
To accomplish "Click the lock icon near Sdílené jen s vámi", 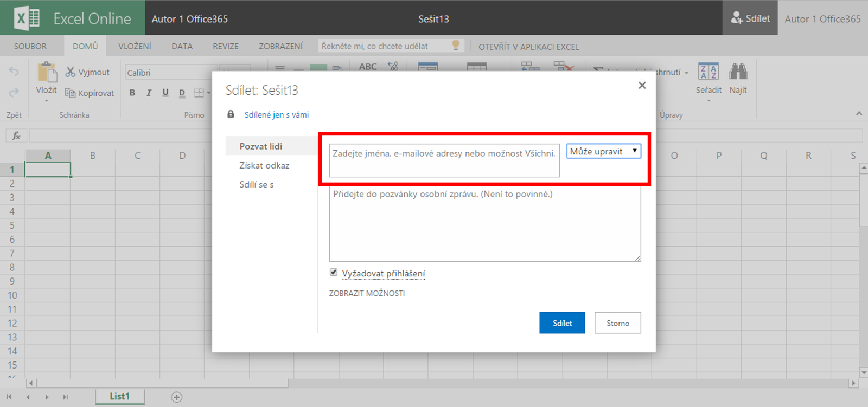I will (x=231, y=114).
